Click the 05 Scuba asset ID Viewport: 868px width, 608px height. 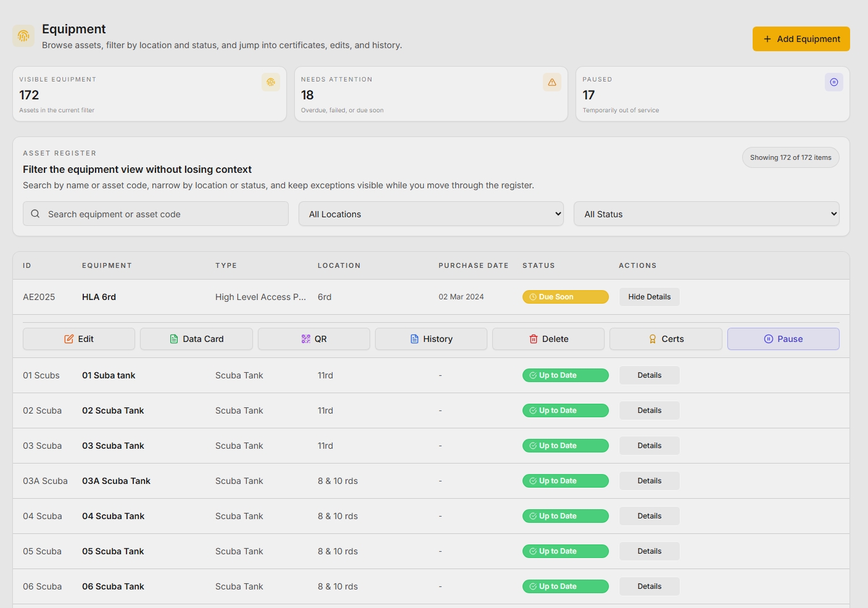click(x=42, y=551)
